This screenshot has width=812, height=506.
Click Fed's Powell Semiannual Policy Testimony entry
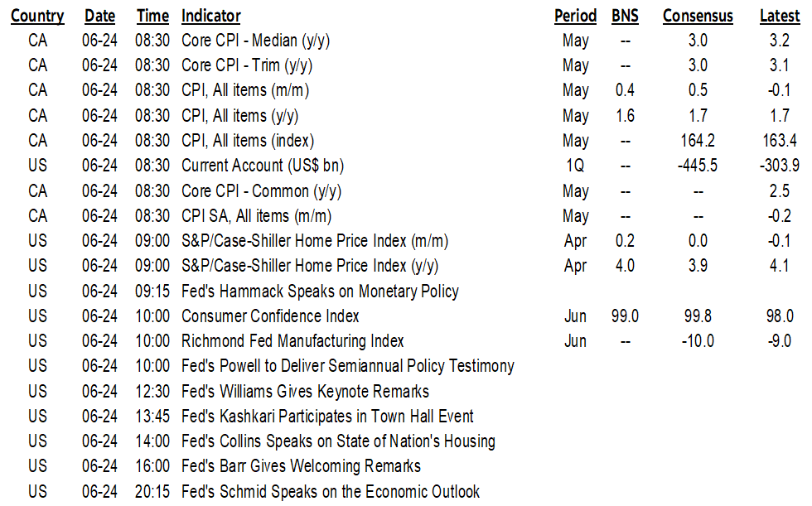(x=347, y=366)
